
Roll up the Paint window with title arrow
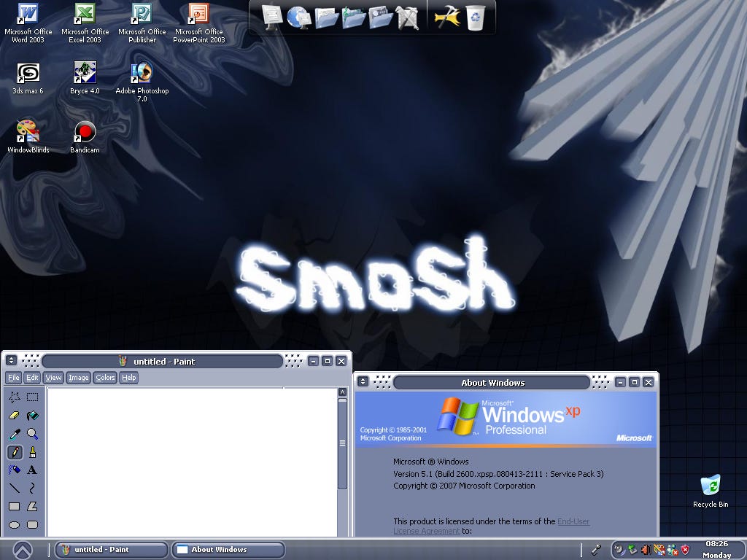pos(12,361)
